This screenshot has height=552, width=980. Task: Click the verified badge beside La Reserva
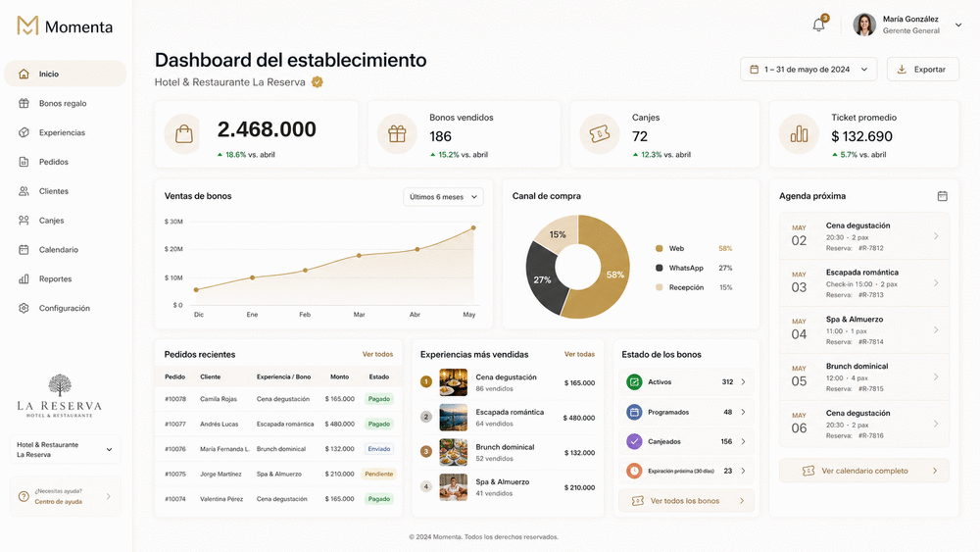point(318,82)
